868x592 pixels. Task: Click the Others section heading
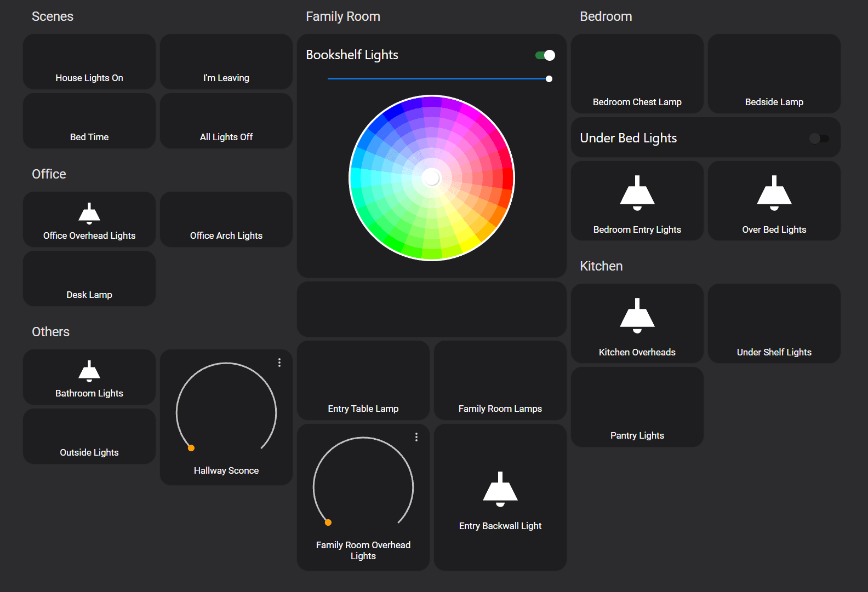click(50, 332)
